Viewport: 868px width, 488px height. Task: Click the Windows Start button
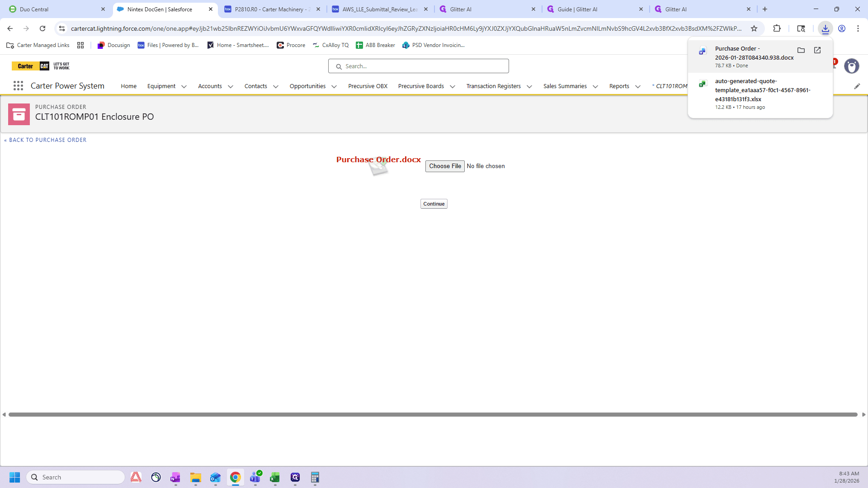[x=14, y=477]
